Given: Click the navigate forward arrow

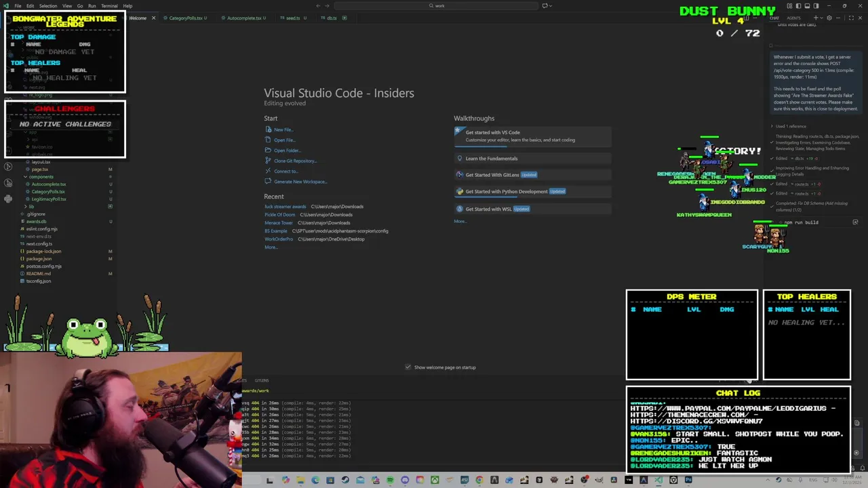Looking at the screenshot, I should point(328,6).
